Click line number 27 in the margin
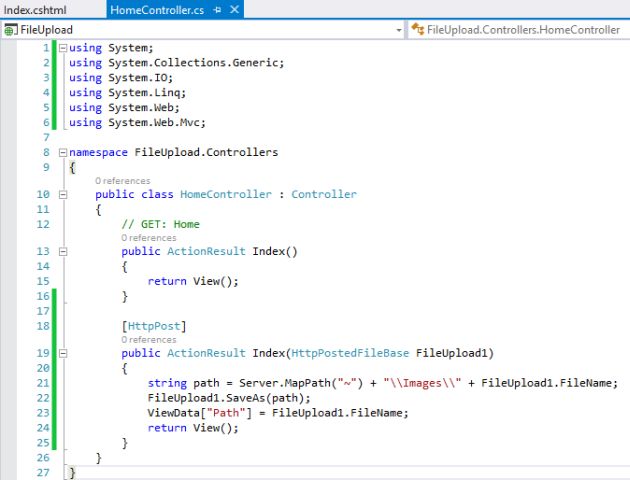630x480 pixels. click(43, 473)
